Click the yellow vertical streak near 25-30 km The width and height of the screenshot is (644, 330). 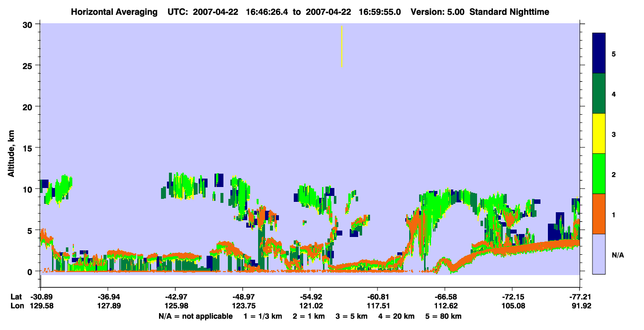[x=342, y=46]
